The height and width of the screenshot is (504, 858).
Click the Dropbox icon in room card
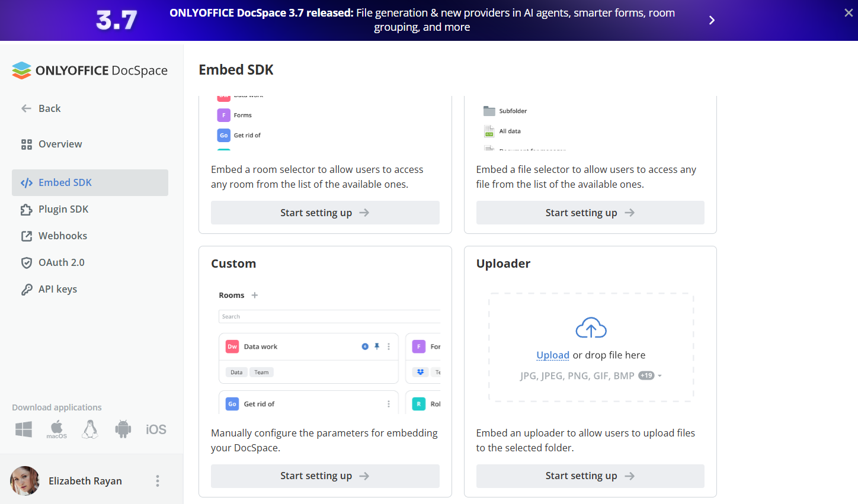coord(420,372)
